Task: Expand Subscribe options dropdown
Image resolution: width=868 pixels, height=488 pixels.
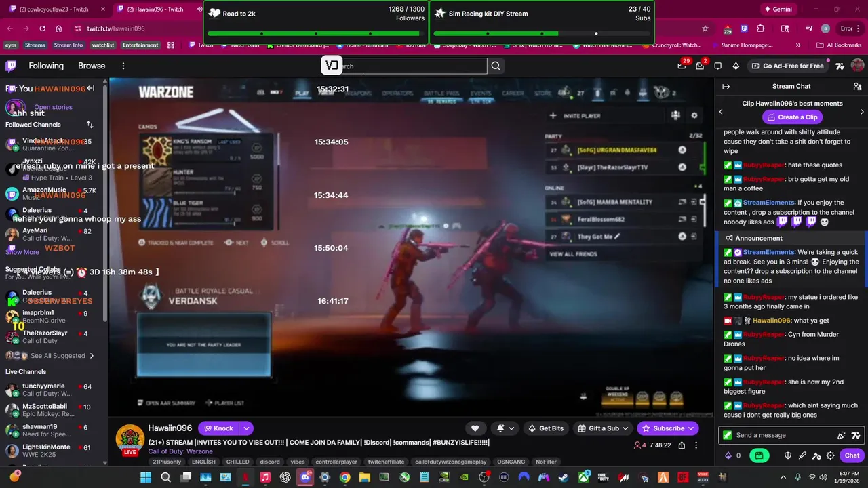Action: pyautogui.click(x=691, y=428)
